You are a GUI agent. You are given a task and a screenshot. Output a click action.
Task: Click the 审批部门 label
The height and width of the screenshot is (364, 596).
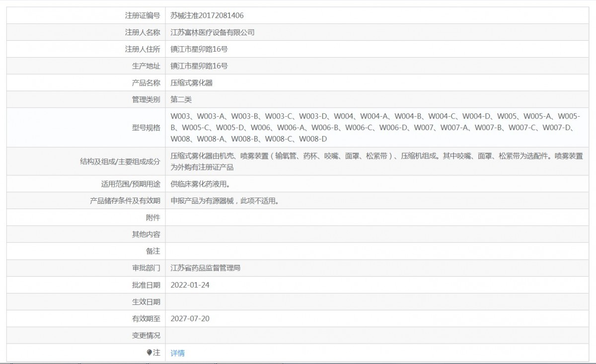point(146,268)
